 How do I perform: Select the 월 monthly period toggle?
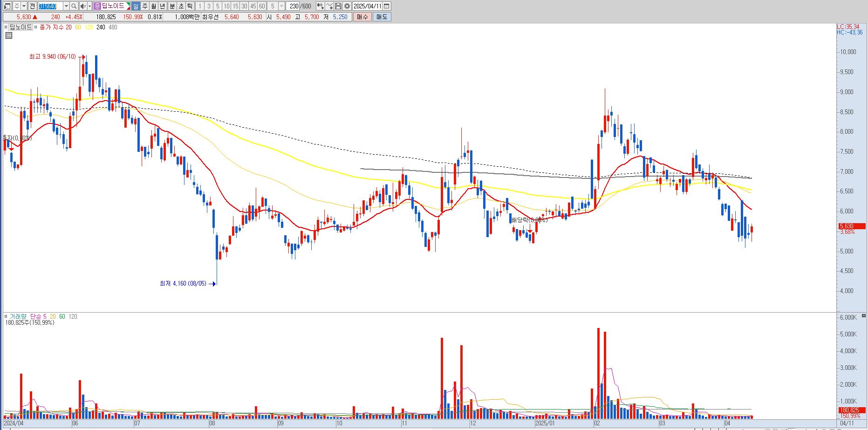[x=153, y=6]
